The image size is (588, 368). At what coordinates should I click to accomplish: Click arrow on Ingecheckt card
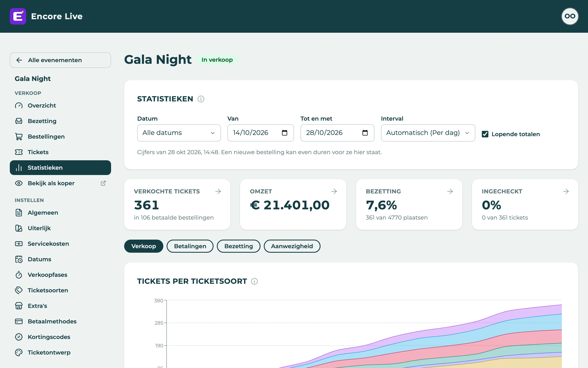pos(566,191)
